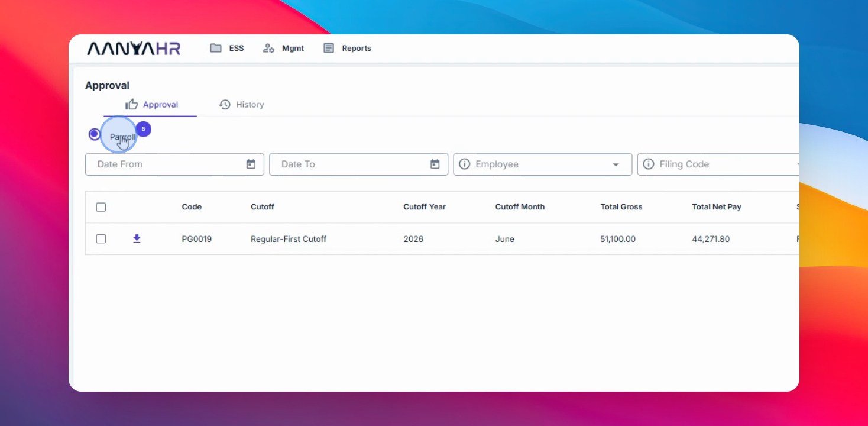The width and height of the screenshot is (868, 426).
Task: Tick the select-all checkbox in table header
Action: [x=101, y=207]
